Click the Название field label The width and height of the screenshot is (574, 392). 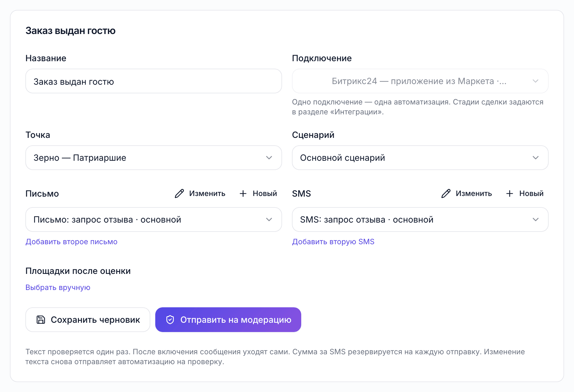coord(46,58)
